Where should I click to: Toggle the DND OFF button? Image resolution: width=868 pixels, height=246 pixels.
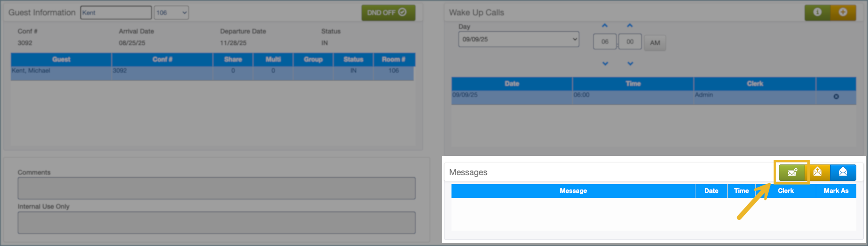tap(388, 13)
